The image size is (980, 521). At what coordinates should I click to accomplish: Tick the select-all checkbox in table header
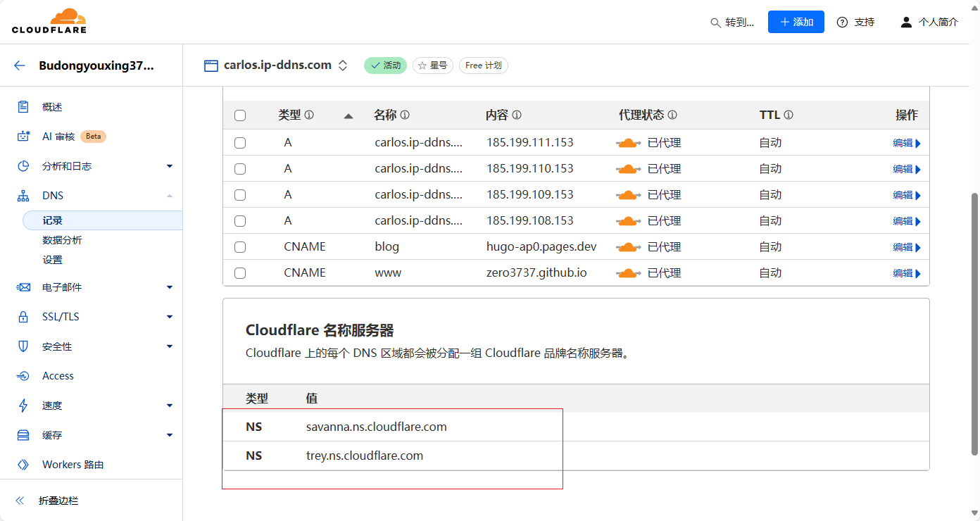tap(240, 115)
